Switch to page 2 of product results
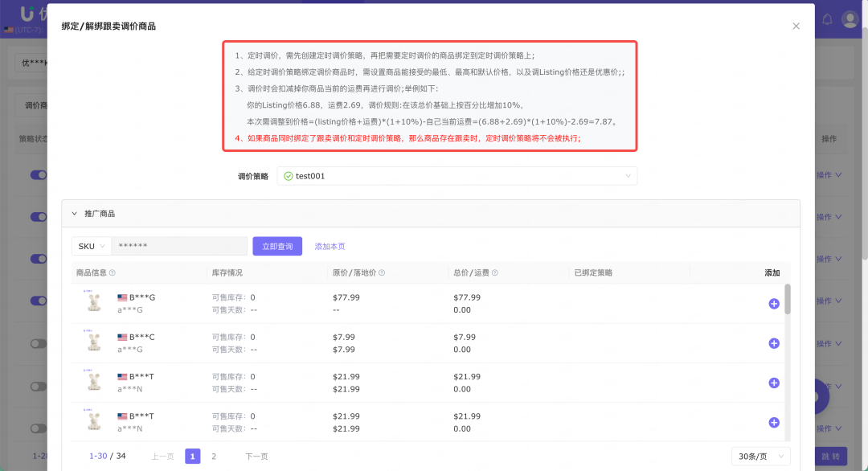 [214, 456]
